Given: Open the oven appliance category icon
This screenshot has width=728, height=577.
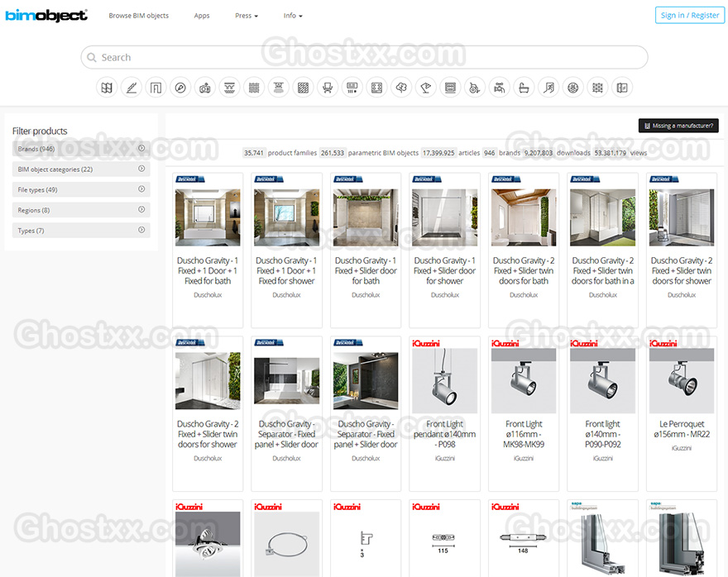Looking at the screenshot, I should point(450,88).
